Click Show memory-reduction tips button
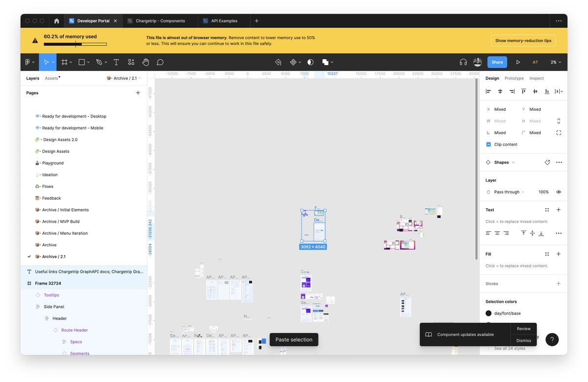The width and height of the screenshot is (588, 382). (523, 41)
